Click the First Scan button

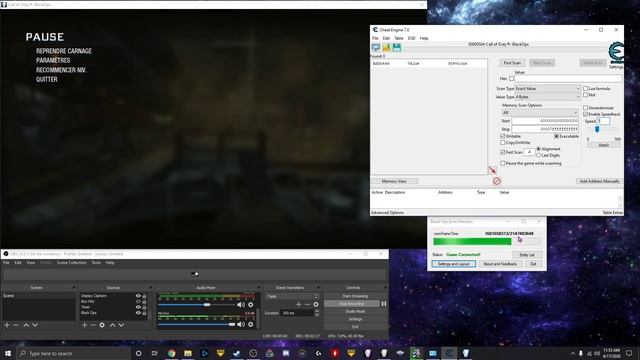[x=512, y=63]
